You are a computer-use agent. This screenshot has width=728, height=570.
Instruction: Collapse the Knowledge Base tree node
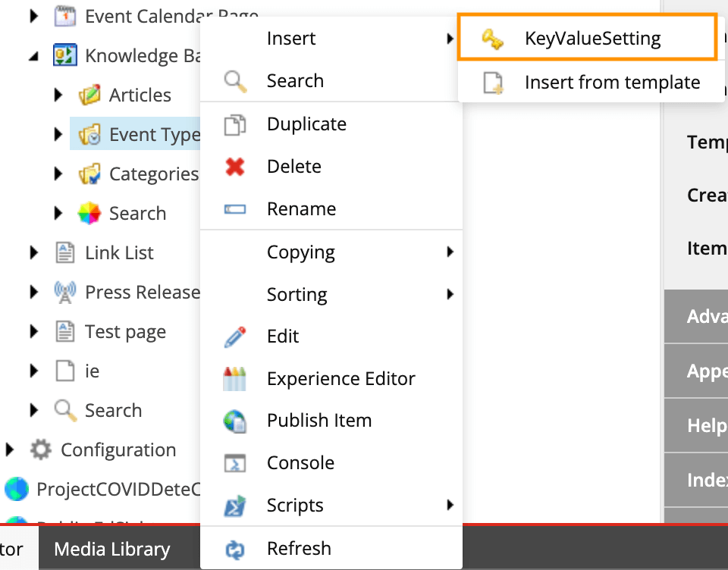click(x=34, y=56)
